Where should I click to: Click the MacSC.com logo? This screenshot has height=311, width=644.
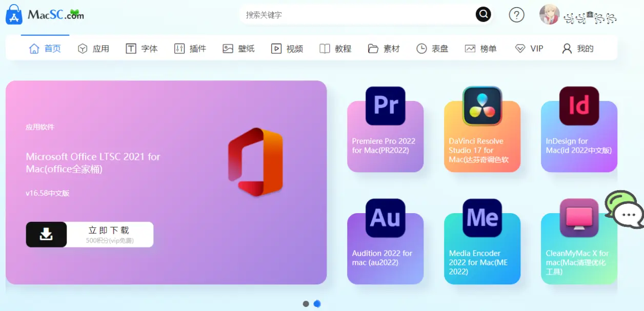click(x=45, y=14)
